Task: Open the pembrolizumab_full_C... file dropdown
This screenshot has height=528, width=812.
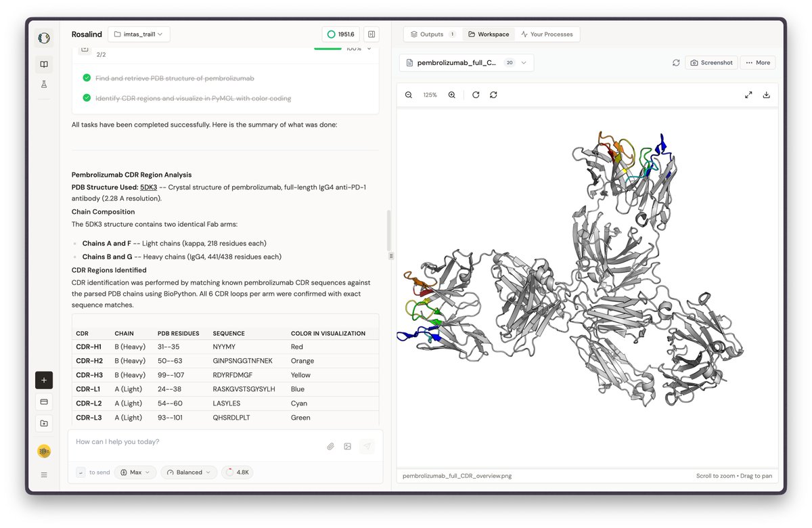Action: pyautogui.click(x=467, y=62)
